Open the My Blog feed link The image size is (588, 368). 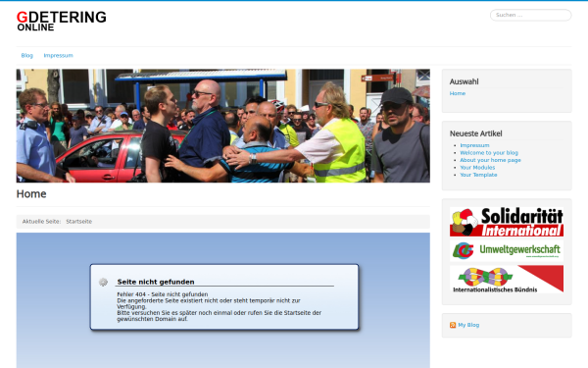tap(468, 325)
